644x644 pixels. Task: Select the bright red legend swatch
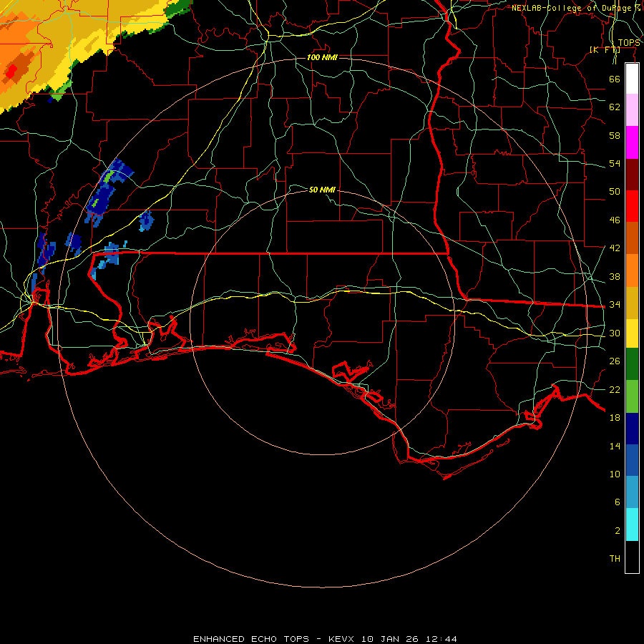click(x=632, y=206)
